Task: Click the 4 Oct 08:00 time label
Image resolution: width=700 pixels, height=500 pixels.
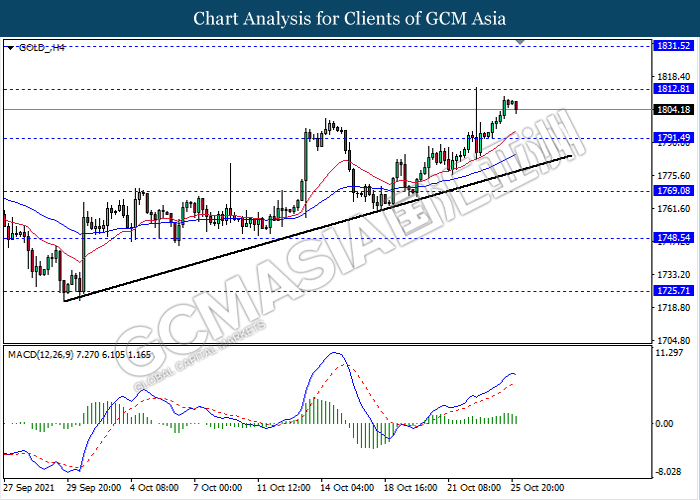Action: (x=154, y=488)
